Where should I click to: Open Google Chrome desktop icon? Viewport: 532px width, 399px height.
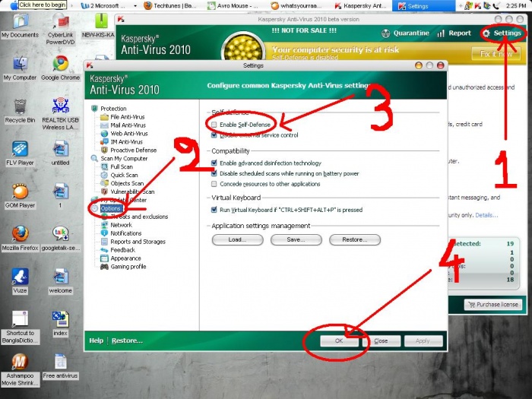[x=60, y=63]
